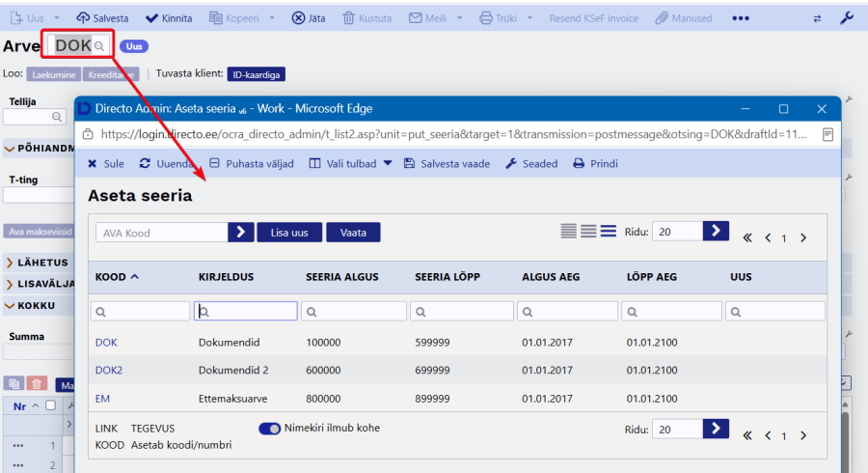868x473 pixels.
Task: Open Seaded settings in popup
Action: coord(532,164)
